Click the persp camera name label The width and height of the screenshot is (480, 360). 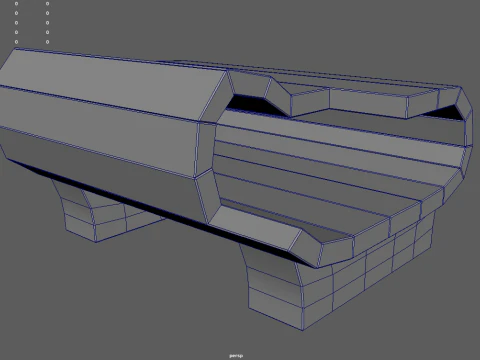236,356
